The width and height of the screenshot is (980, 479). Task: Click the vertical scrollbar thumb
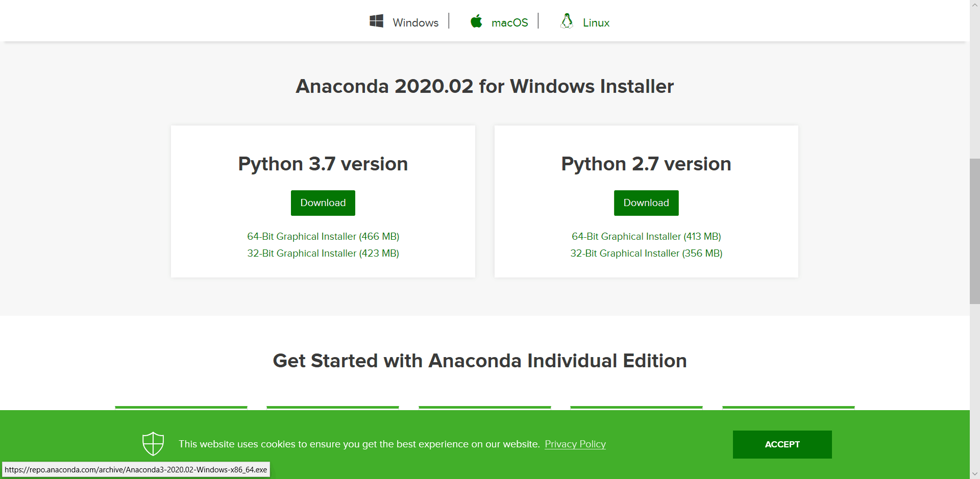coord(974,231)
